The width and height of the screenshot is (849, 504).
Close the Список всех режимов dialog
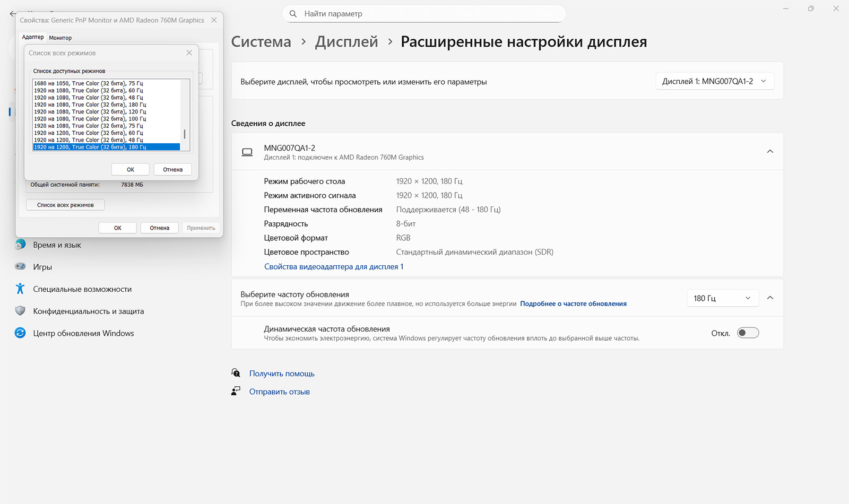pyautogui.click(x=189, y=53)
